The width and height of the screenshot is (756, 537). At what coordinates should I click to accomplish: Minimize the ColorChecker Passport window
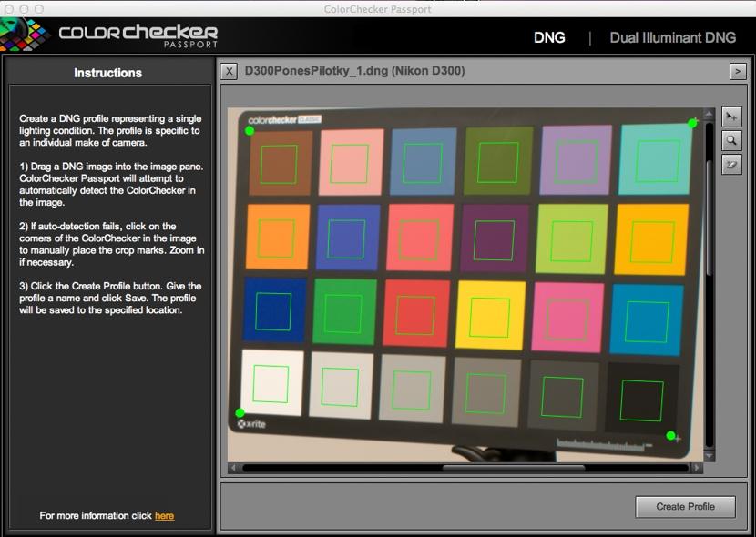click(24, 9)
